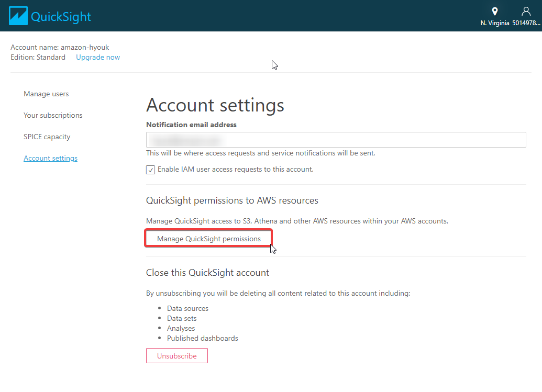The image size is (542, 392).
Task: Click the Upgrade now link
Action: (x=98, y=58)
